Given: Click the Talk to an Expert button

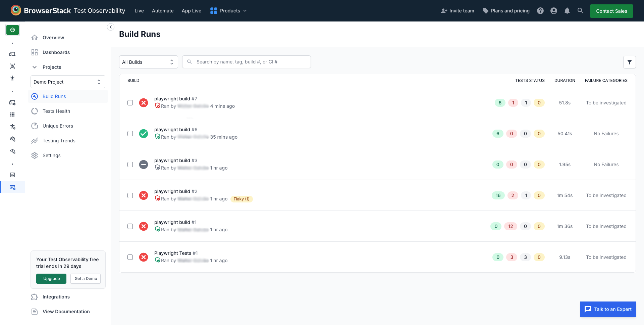Looking at the screenshot, I should click(x=608, y=309).
